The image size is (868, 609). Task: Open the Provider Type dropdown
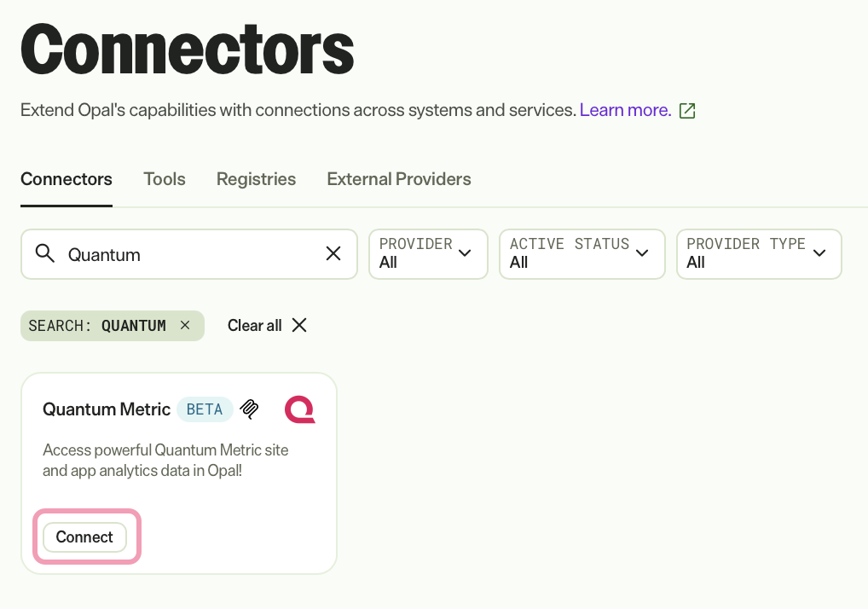pyautogui.click(x=759, y=254)
